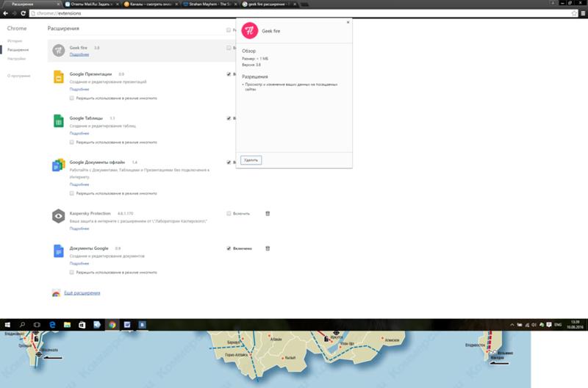Click the Google Таблицы green sheets icon
This screenshot has width=588, height=388.
(59, 121)
